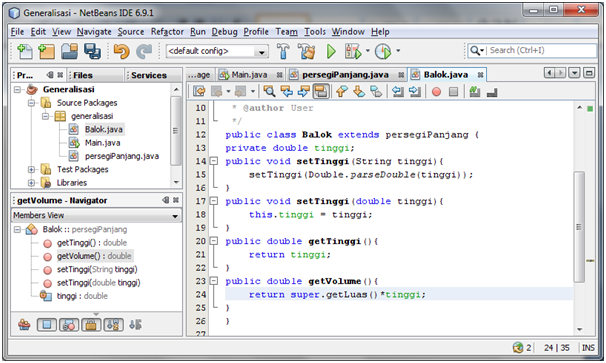
Task: Open Profile Project dropdown arrow
Action: [398, 50]
